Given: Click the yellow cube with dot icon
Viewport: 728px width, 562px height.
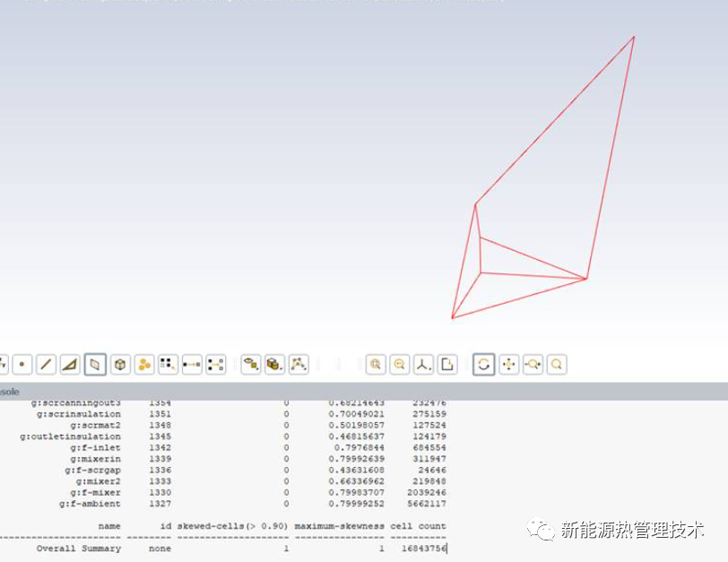Looking at the screenshot, I should point(275,365).
